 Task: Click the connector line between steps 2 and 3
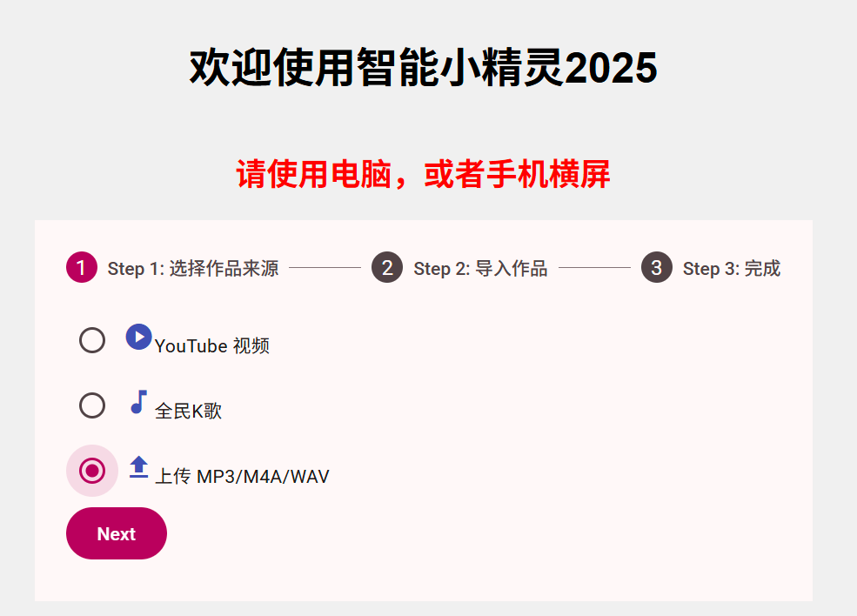(x=594, y=268)
